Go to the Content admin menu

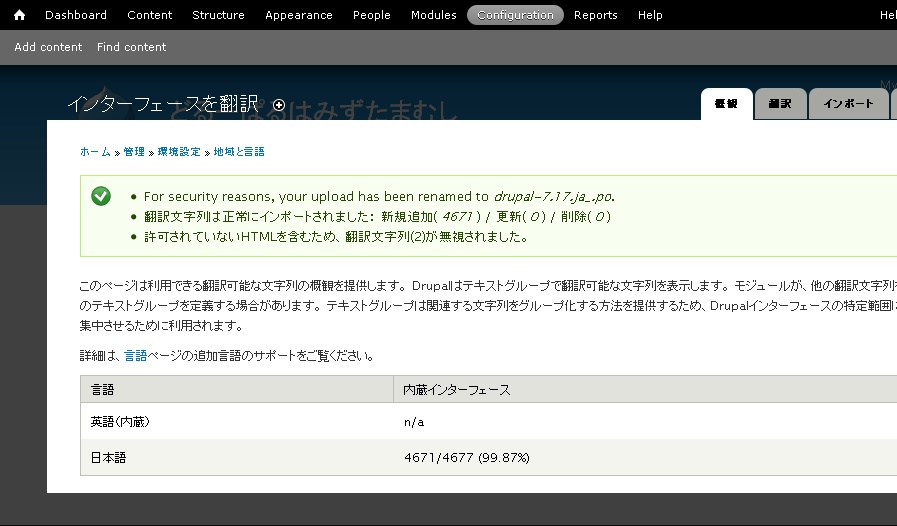(x=150, y=15)
